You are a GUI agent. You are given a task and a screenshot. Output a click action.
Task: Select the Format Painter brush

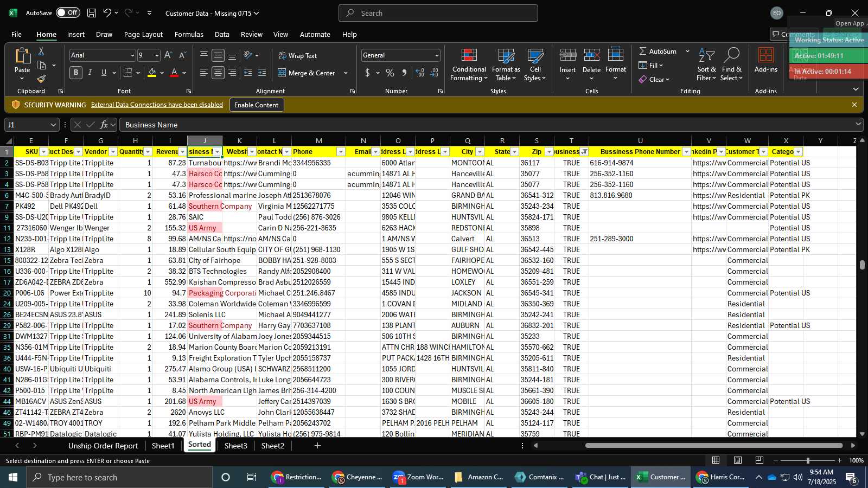click(41, 79)
